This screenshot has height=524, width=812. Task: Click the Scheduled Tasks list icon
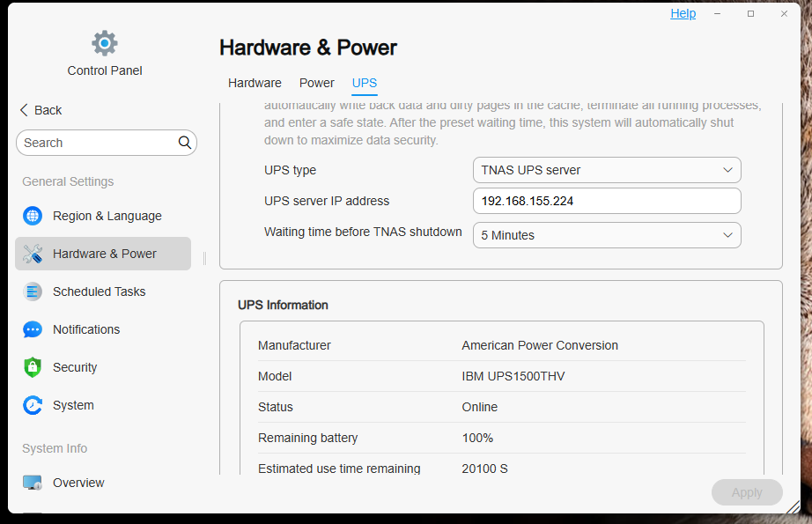click(x=33, y=292)
